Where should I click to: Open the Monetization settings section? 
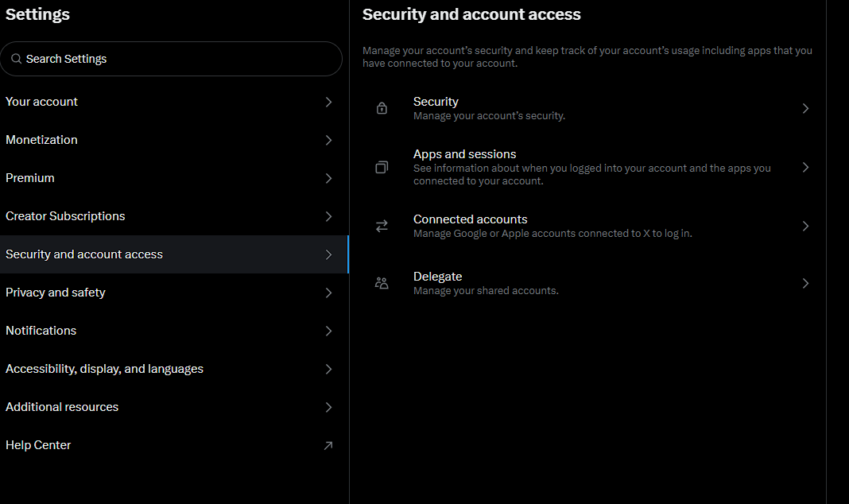pyautogui.click(x=174, y=140)
